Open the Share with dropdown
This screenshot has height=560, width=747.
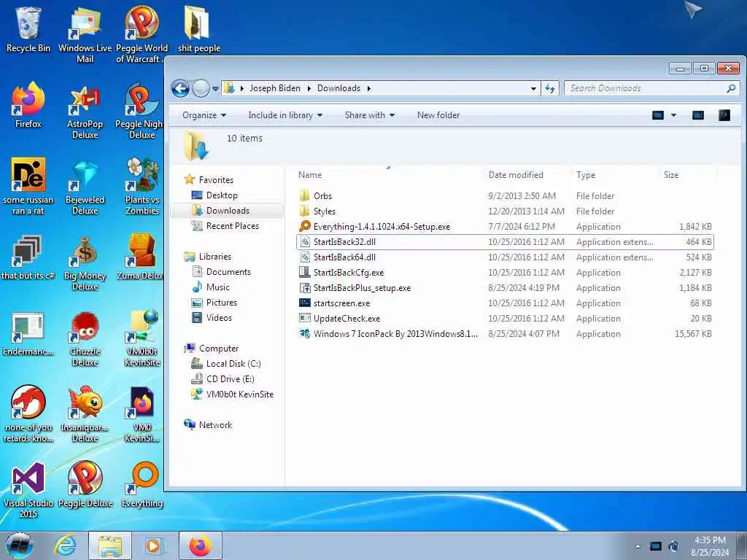tap(369, 115)
